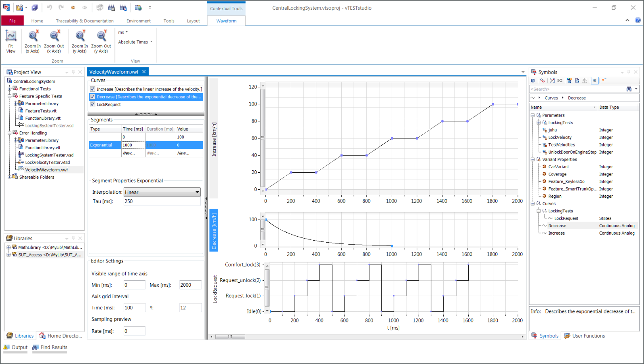Switch to the Layout ribbon tab
The width and height of the screenshot is (644, 364).
(193, 21)
